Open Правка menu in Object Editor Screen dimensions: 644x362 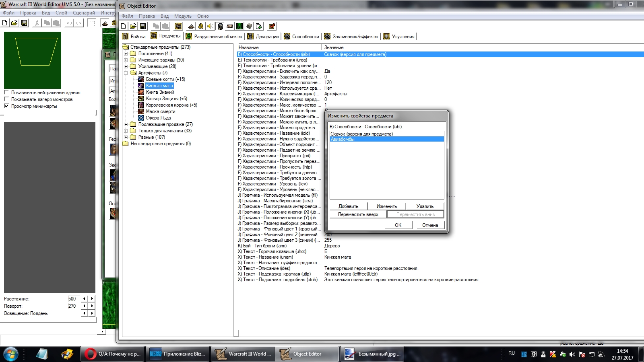[147, 16]
